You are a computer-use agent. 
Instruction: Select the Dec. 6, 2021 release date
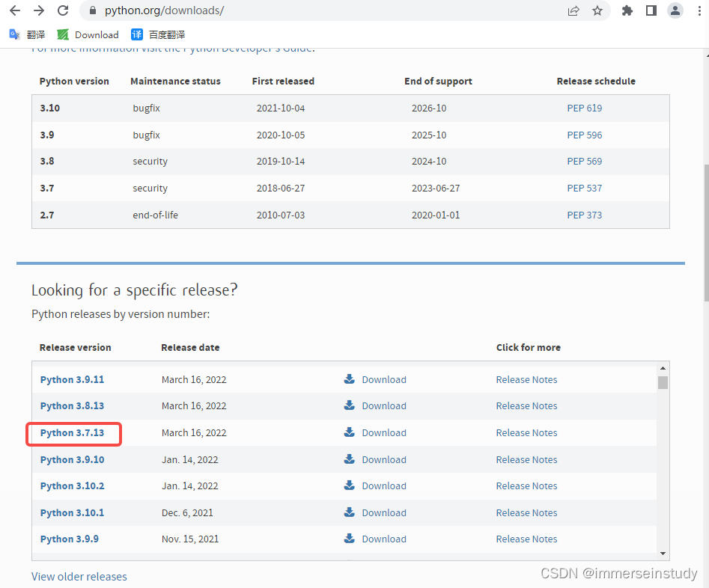(187, 513)
